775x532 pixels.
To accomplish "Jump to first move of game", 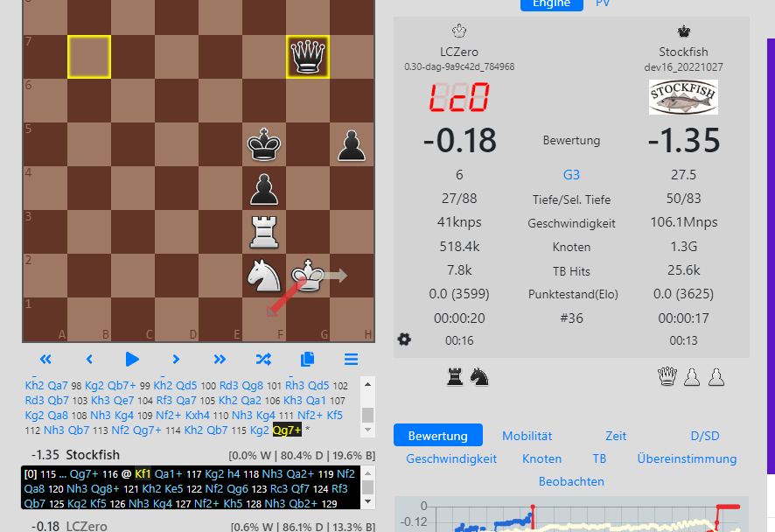I will [x=45, y=359].
